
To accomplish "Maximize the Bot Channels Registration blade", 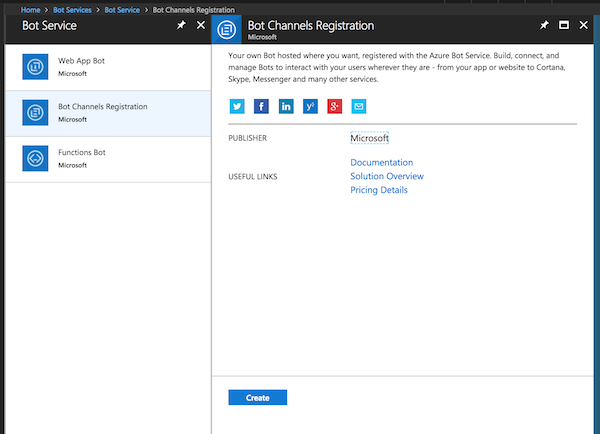I will pos(564,25).
